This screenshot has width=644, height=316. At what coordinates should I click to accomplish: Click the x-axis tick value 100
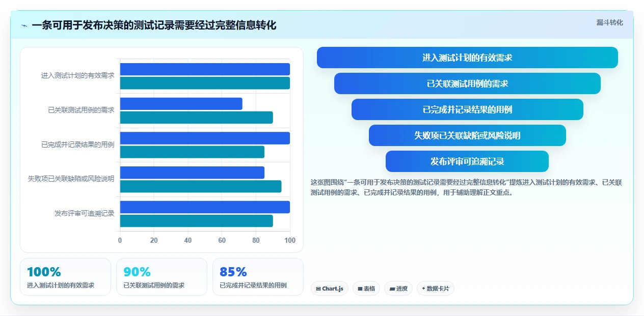tap(290, 240)
